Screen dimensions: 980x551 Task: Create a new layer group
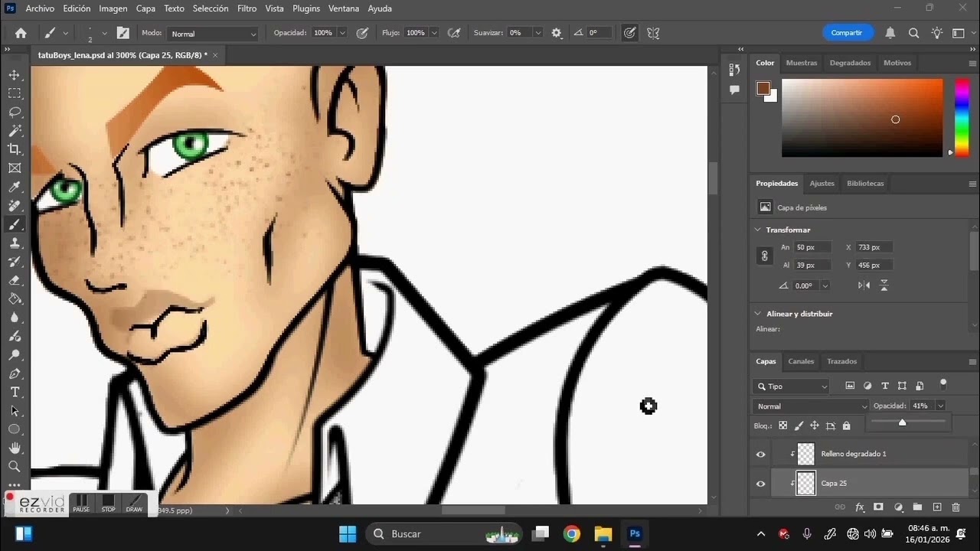pos(917,507)
